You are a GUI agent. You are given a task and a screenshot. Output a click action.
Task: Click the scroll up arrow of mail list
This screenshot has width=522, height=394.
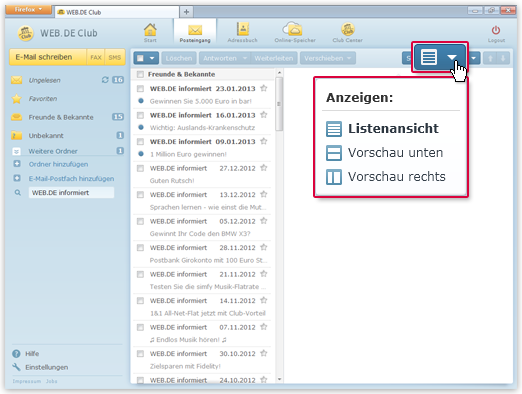tap(279, 72)
